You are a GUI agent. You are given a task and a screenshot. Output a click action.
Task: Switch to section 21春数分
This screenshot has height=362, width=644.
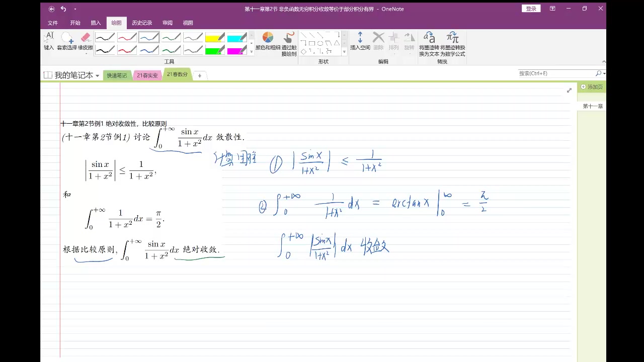[x=177, y=74]
